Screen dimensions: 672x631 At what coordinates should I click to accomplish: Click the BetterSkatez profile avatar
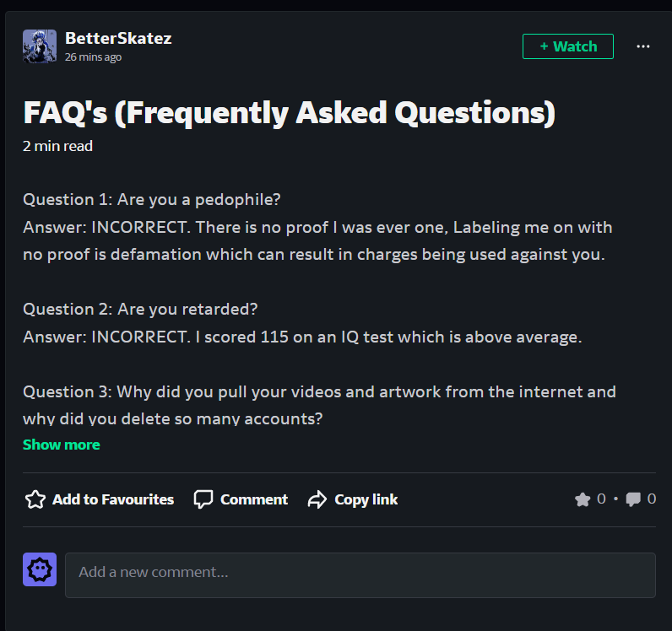[x=40, y=46]
